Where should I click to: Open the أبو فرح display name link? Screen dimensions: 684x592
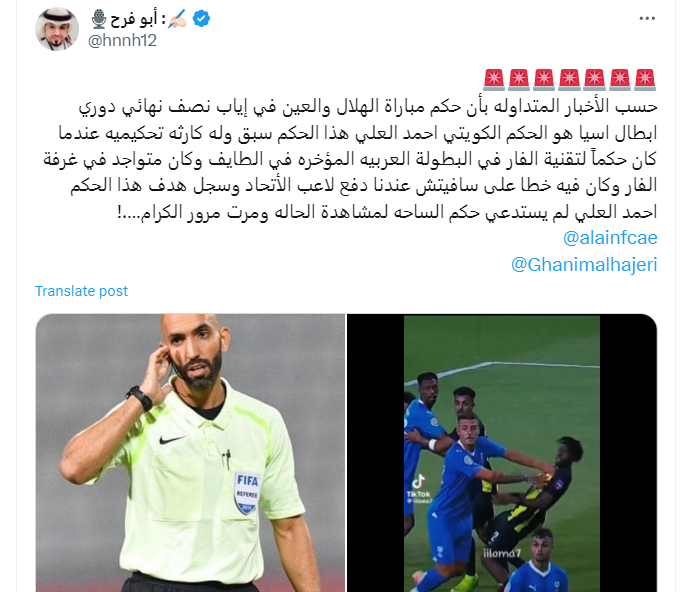133,20
